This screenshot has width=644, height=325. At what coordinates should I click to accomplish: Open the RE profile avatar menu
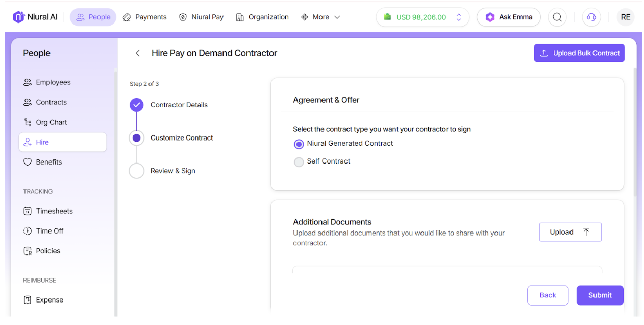click(x=626, y=17)
